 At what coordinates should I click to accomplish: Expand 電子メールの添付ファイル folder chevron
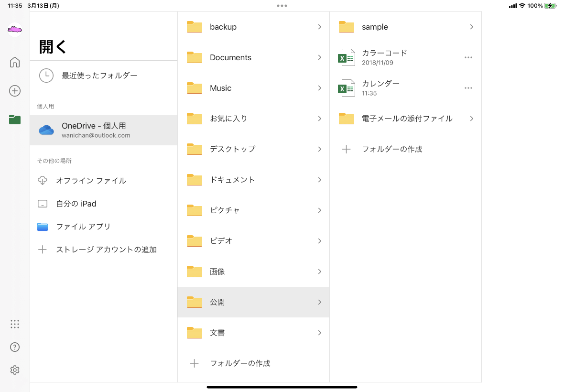471,119
